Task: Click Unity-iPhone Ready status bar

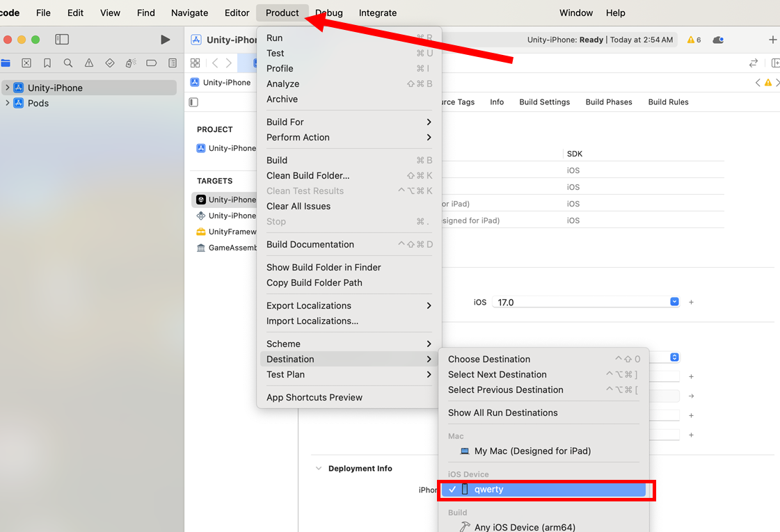Action: click(x=600, y=40)
